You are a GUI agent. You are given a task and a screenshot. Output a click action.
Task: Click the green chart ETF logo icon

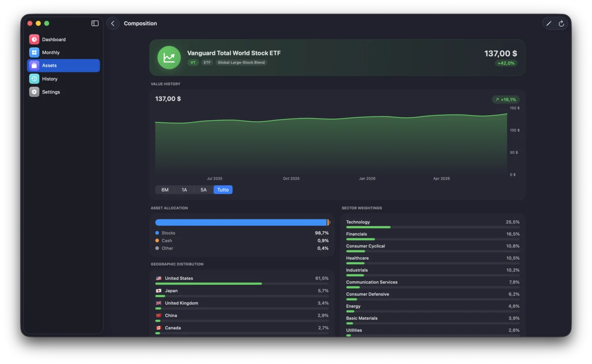(x=169, y=58)
